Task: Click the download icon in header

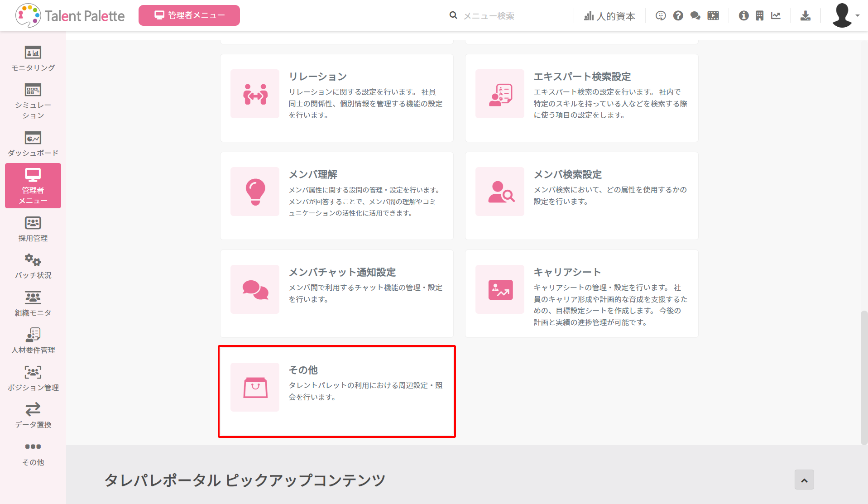Action: 805,16
